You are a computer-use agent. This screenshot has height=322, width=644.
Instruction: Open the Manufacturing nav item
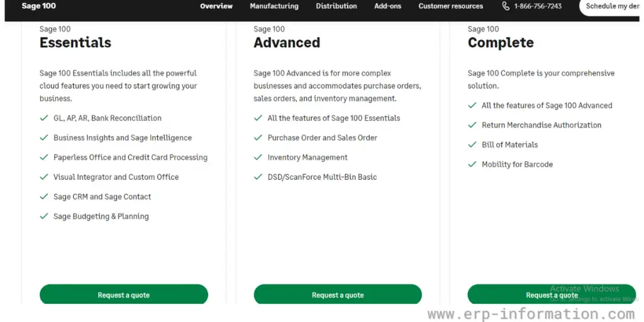tap(274, 6)
